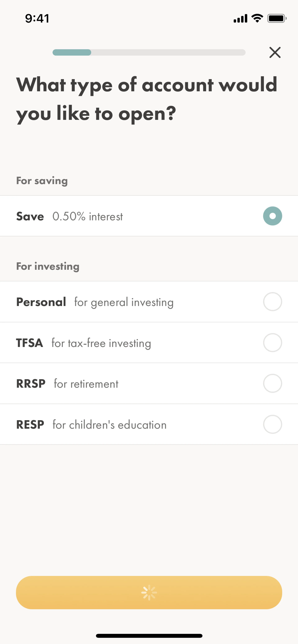Tap the cellular signal strength icon
Image resolution: width=298 pixels, height=644 pixels.
(x=240, y=18)
